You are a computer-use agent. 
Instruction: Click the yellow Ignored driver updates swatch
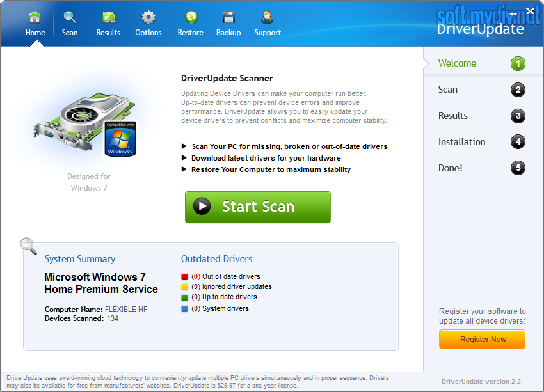coord(184,287)
